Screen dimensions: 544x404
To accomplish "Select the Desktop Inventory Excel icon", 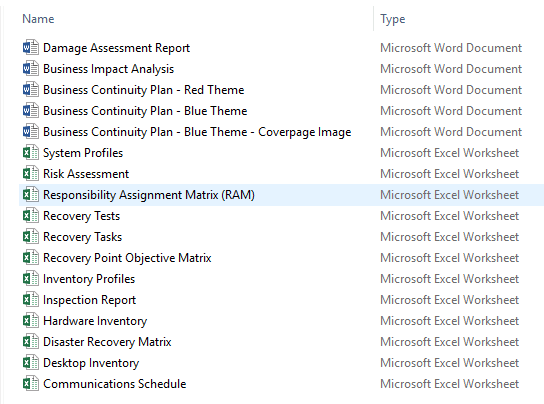I will coord(31,363).
